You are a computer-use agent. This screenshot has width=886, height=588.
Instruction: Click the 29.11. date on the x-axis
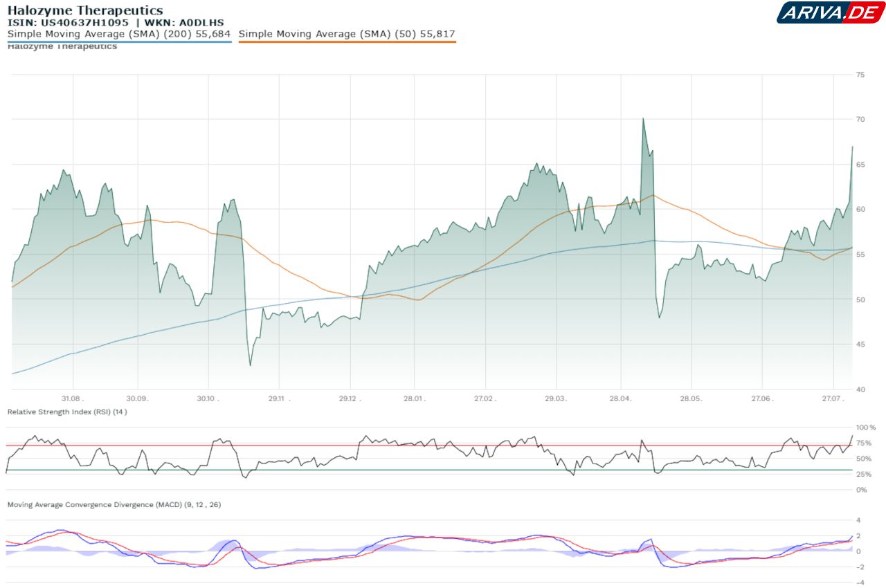coord(279,399)
